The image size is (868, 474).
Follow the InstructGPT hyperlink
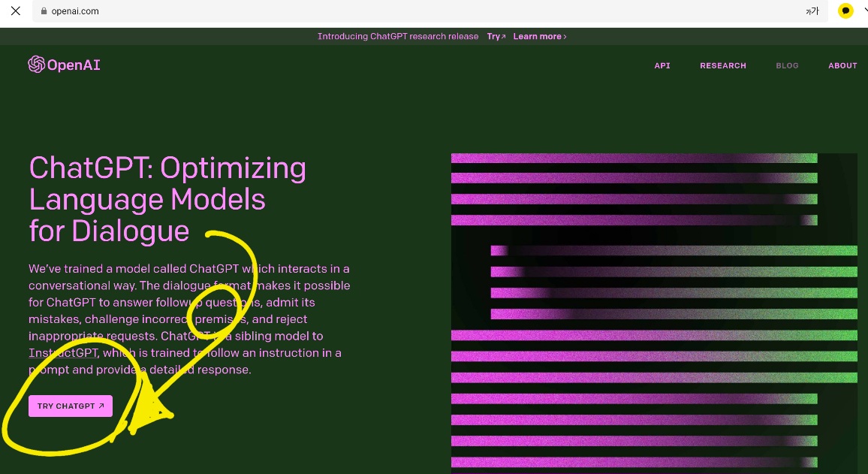pos(63,353)
